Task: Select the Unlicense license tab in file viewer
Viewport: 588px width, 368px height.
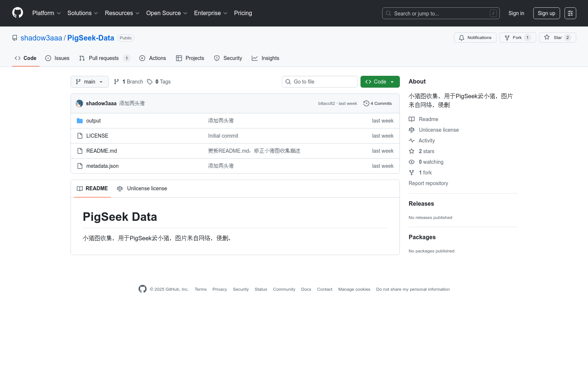Action: [142, 188]
